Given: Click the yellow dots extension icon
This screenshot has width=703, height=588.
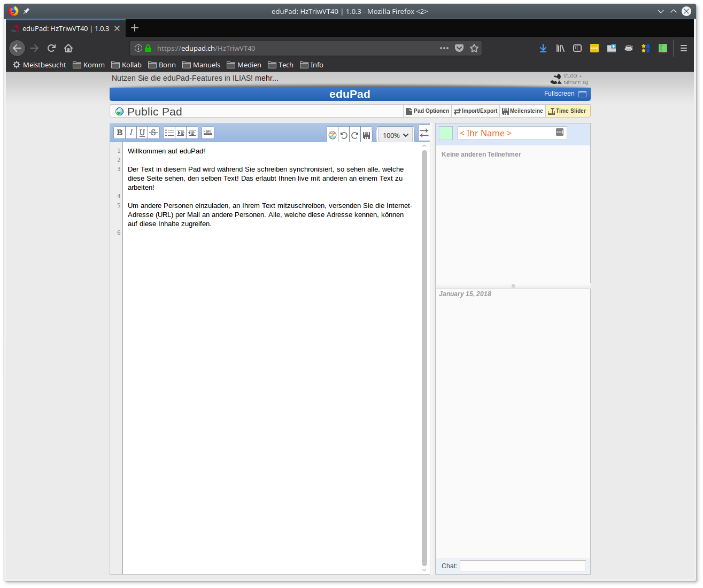Looking at the screenshot, I should pyautogui.click(x=594, y=48).
